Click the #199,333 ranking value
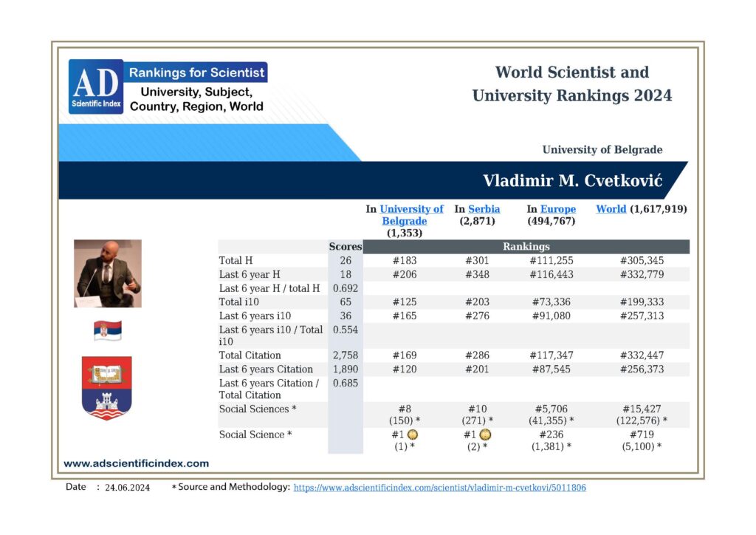This screenshot has width=756, height=535. [x=642, y=302]
